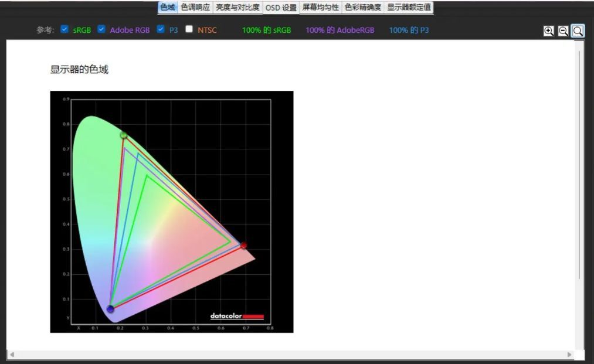Image resolution: width=594 pixels, height=364 pixels.
Task: Click the horizontal scrollbar right arrow
Action: (x=569, y=355)
